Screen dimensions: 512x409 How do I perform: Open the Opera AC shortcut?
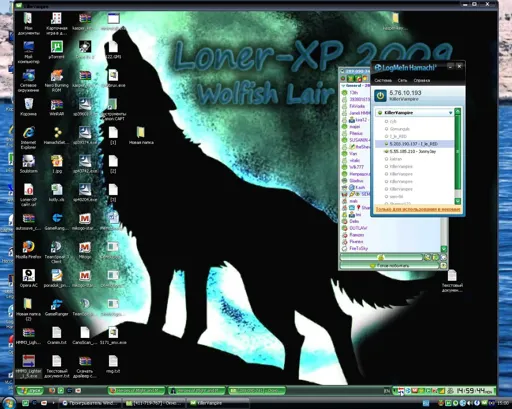(x=28, y=278)
